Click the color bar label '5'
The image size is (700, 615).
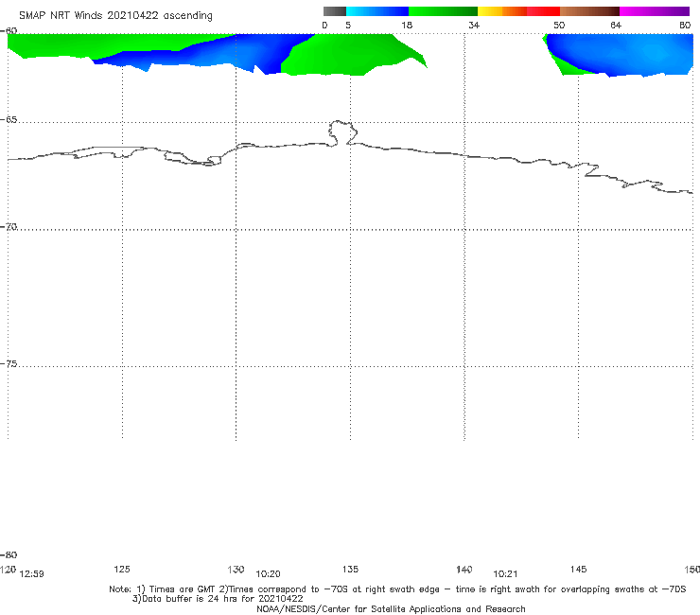tap(348, 25)
